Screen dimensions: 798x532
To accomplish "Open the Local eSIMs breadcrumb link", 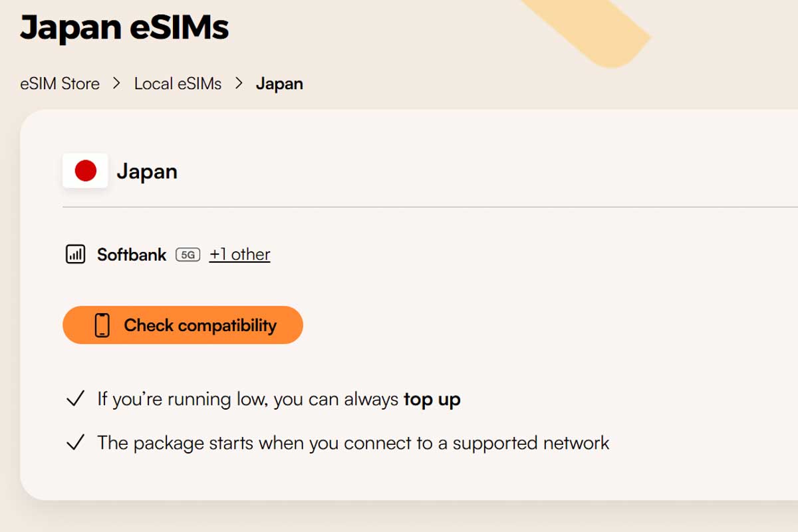I will (x=178, y=84).
